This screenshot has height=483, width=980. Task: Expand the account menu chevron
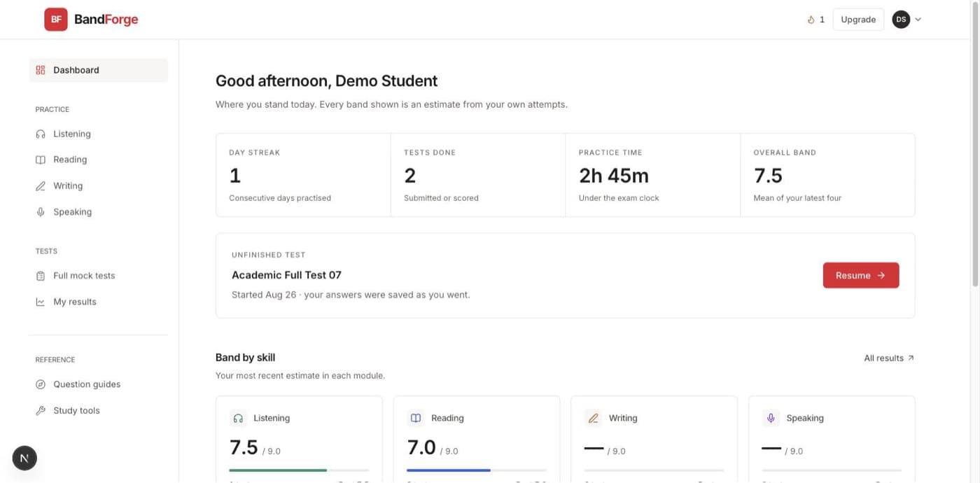pos(918,20)
